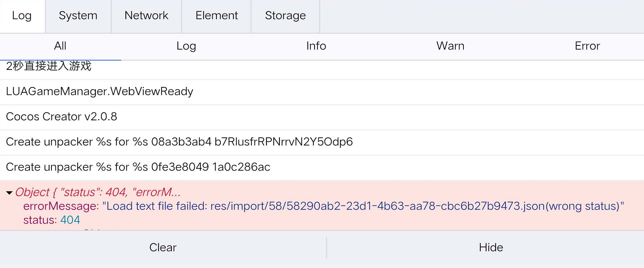Viewport: 644px width, 268px height.
Task: Select the main Log panel tab beside System
Action: click(22, 16)
